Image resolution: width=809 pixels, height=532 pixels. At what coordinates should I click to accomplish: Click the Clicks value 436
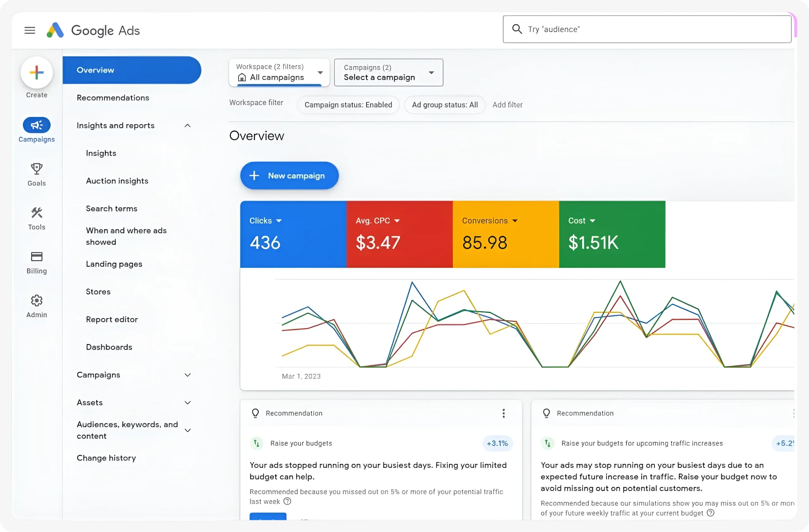pos(265,243)
